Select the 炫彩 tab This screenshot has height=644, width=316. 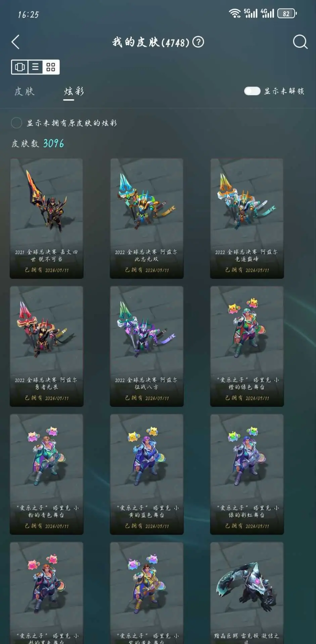point(74,91)
